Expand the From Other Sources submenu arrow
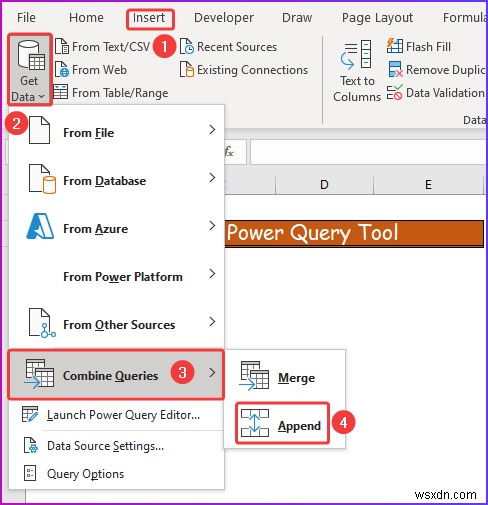Screen dimensions: 488x505 click(212, 322)
